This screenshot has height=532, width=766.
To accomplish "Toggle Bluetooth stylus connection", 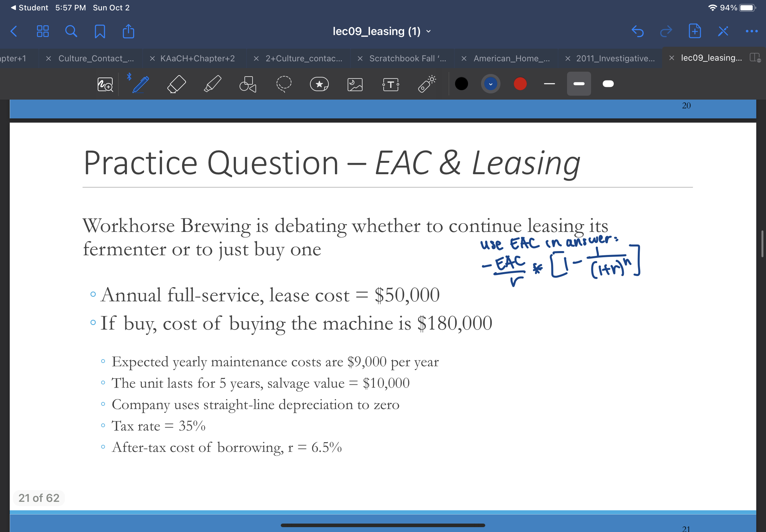I will [129, 76].
